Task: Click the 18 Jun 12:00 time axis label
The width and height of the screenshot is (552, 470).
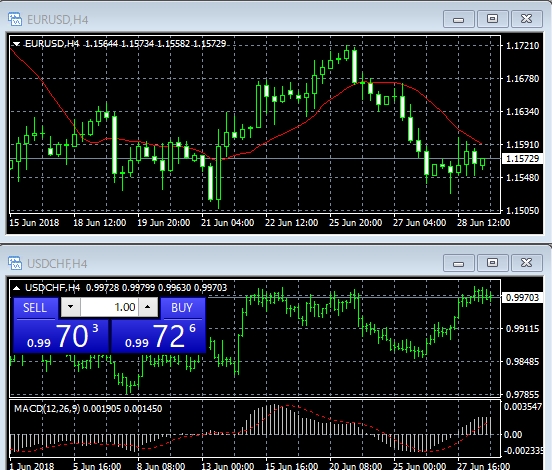Action: coord(100,223)
